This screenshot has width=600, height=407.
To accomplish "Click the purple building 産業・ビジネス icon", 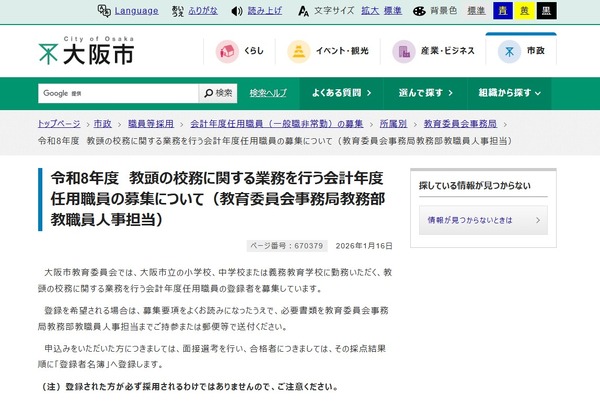I will 404,51.
